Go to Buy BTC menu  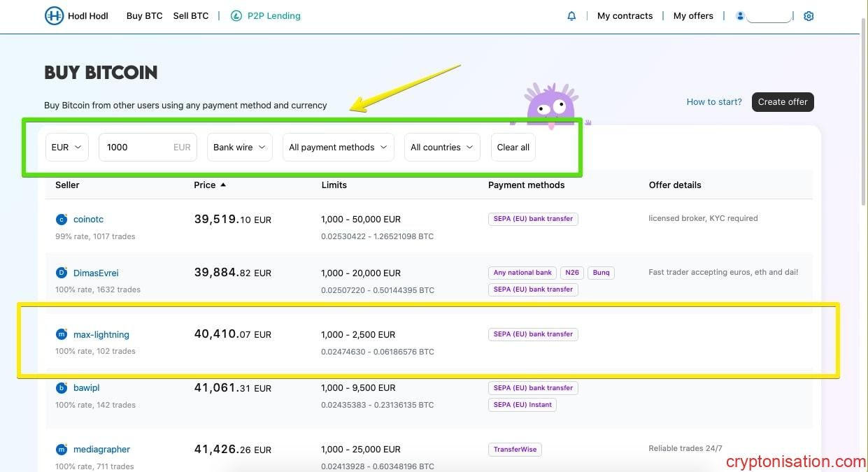tap(144, 16)
